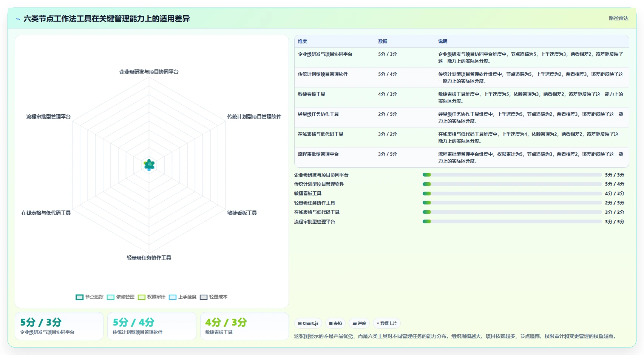Viewport: 644px width, 355px height.
Task: Click table value 5分 / 4分
Action: [x=388, y=74]
